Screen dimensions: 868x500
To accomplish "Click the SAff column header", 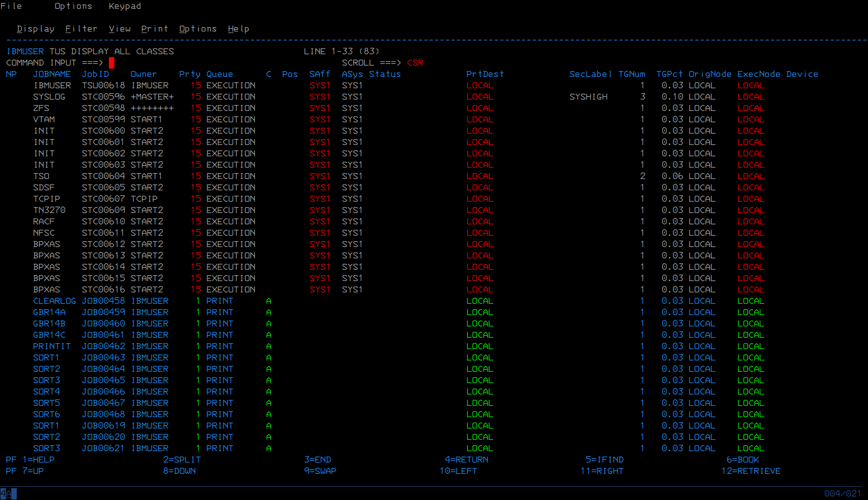I will 320,74.
